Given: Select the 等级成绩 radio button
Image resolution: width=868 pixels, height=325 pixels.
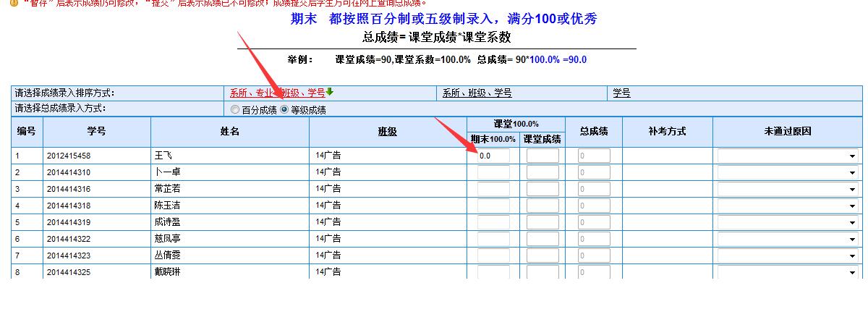Looking at the screenshot, I should point(284,110).
